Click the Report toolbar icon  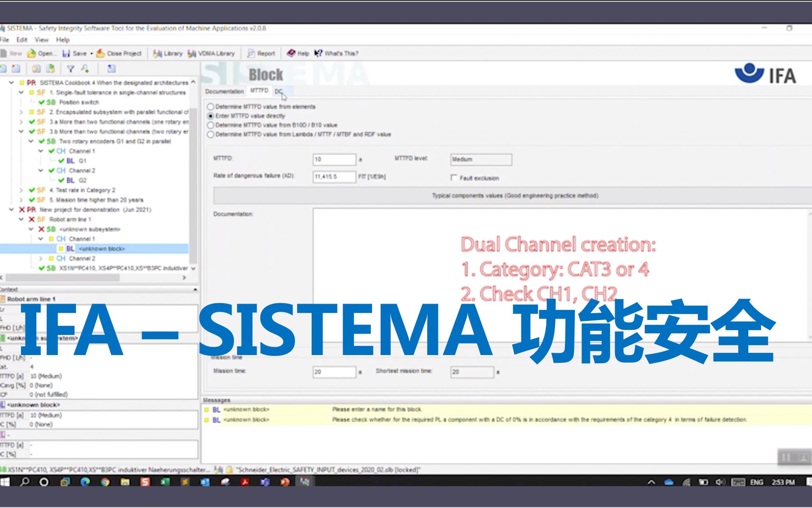251,54
